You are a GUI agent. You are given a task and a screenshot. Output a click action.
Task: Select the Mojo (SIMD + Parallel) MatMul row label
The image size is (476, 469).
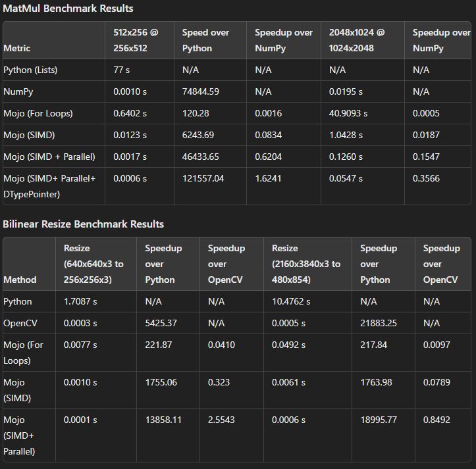pos(49,157)
